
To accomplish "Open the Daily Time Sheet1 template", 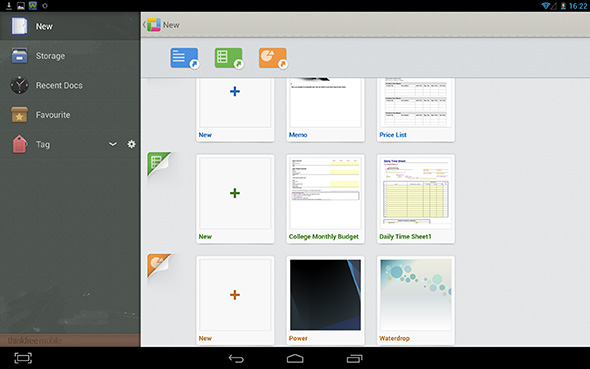I will [416, 199].
